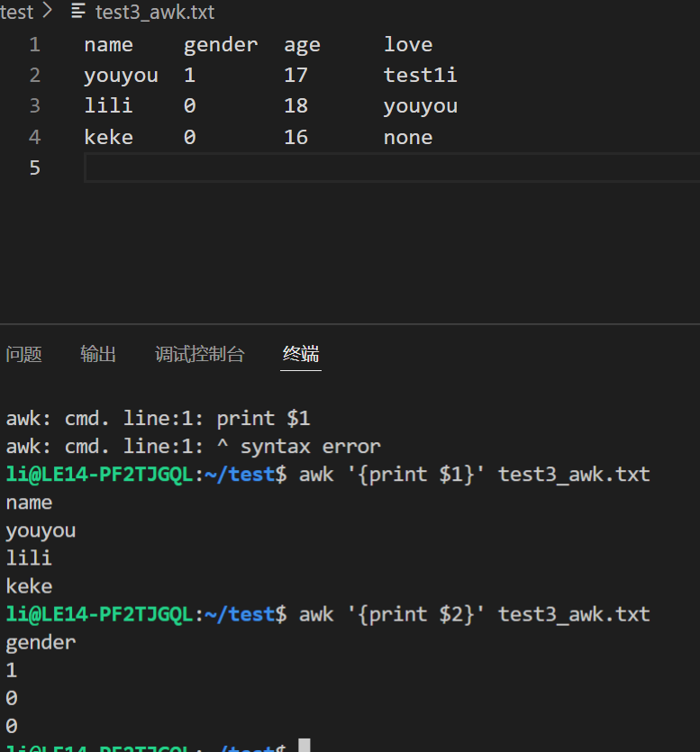Open the 调试控制台 panel tab
Screen dimensions: 700x752
tap(199, 354)
